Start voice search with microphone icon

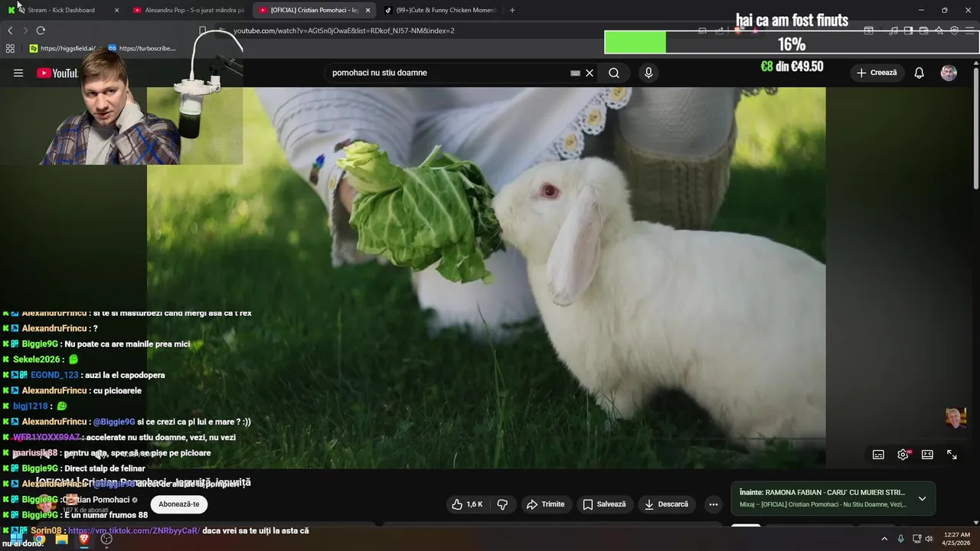tap(648, 73)
